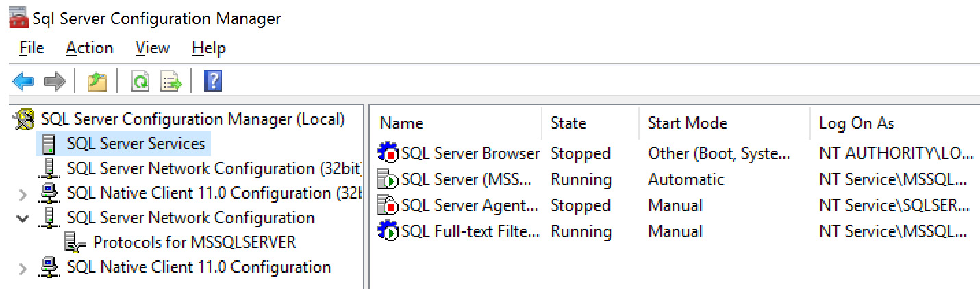The width and height of the screenshot is (980, 289).
Task: Select SQL Server Configuration Manager (Local) root label
Action: 193,119
